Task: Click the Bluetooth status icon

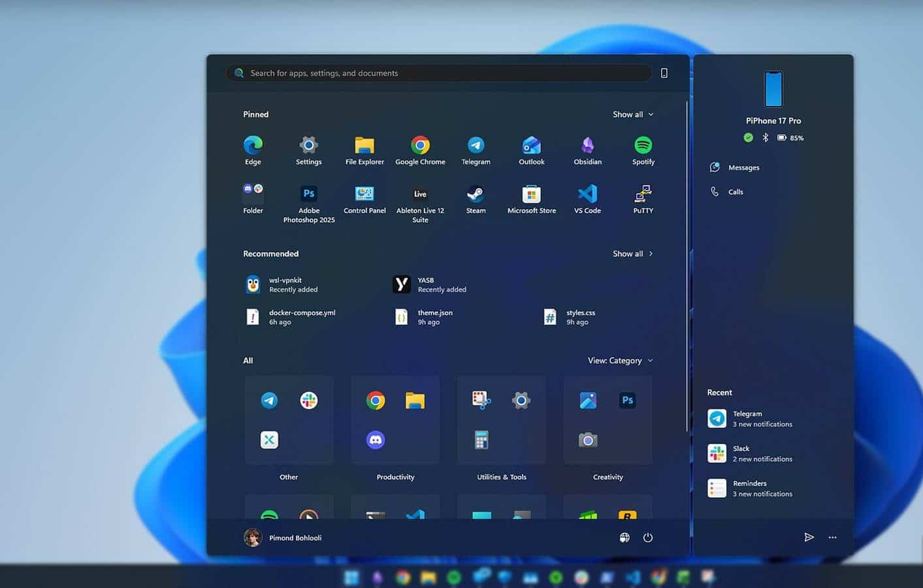Action: click(766, 138)
